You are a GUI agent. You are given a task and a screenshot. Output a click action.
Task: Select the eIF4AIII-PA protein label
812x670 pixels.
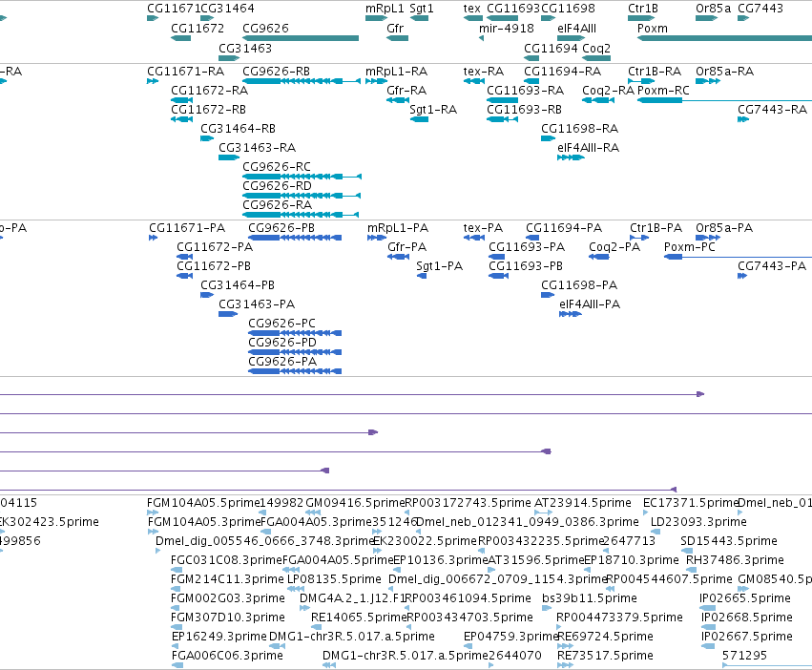click(590, 304)
